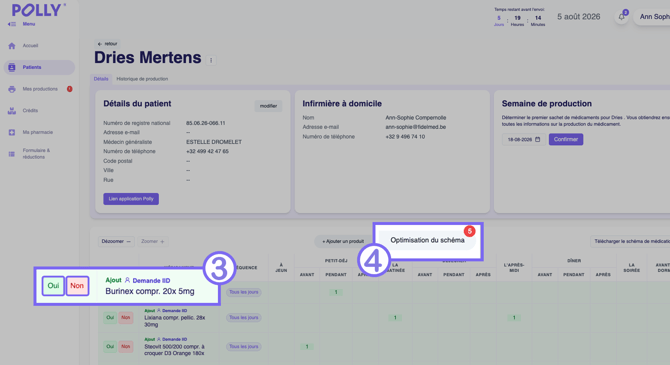Select the Patients sidebar icon
The width and height of the screenshot is (670, 365).
[12, 67]
